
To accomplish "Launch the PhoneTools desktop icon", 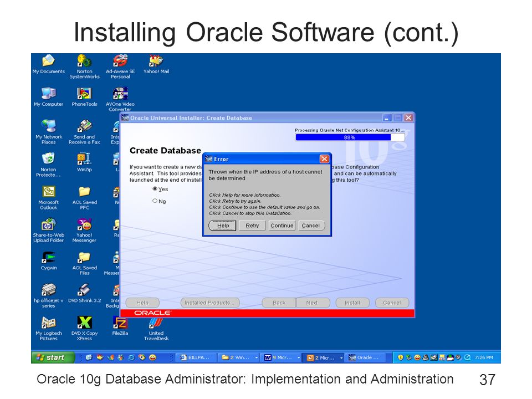I will click(84, 97).
